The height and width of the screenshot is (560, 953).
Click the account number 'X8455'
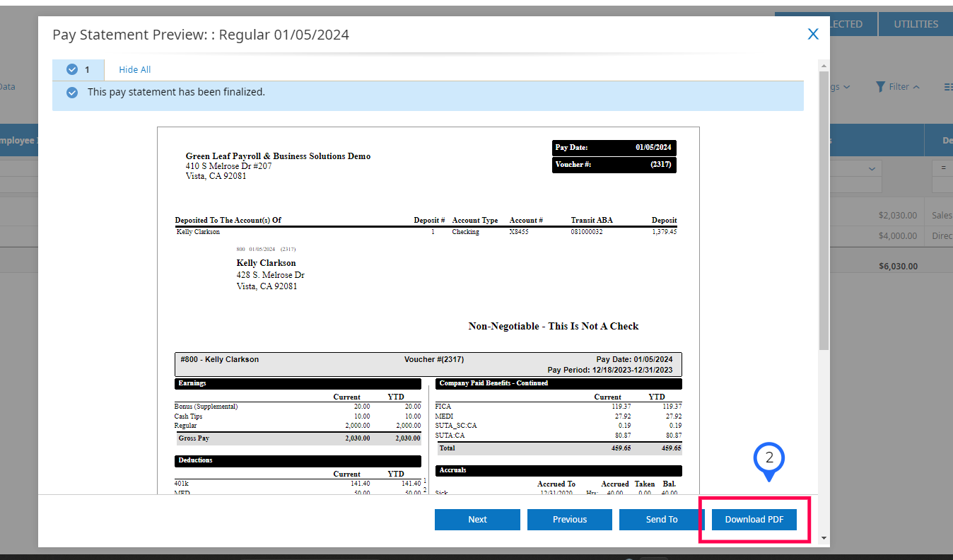point(519,231)
